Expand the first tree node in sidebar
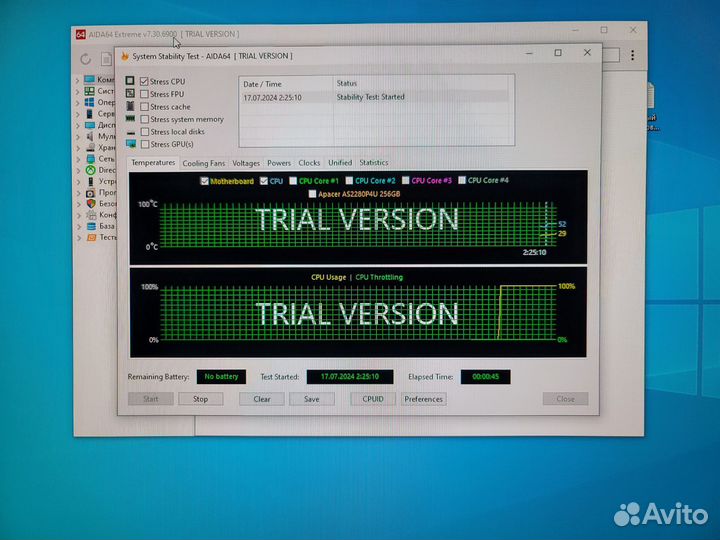The height and width of the screenshot is (540, 720). [x=78, y=80]
